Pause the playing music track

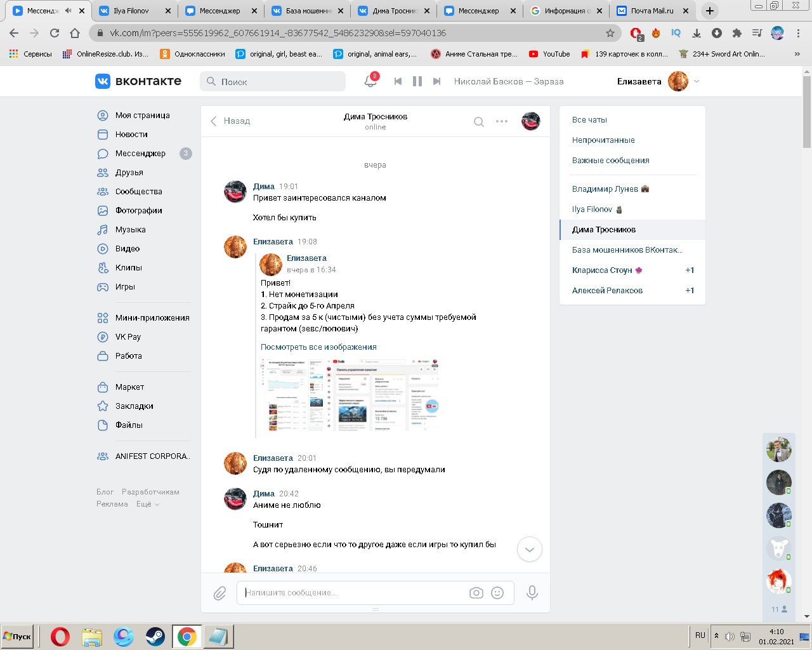click(417, 81)
